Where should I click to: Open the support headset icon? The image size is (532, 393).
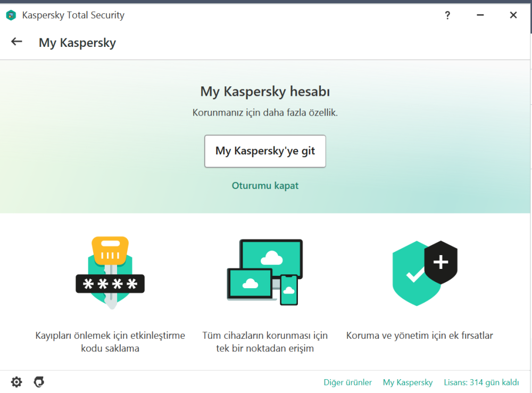39,382
